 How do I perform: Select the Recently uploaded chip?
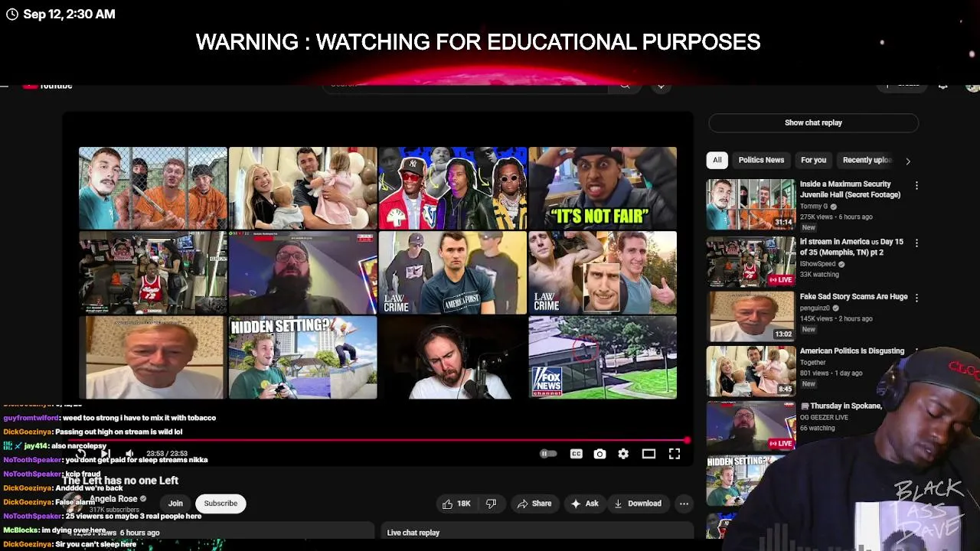(867, 160)
